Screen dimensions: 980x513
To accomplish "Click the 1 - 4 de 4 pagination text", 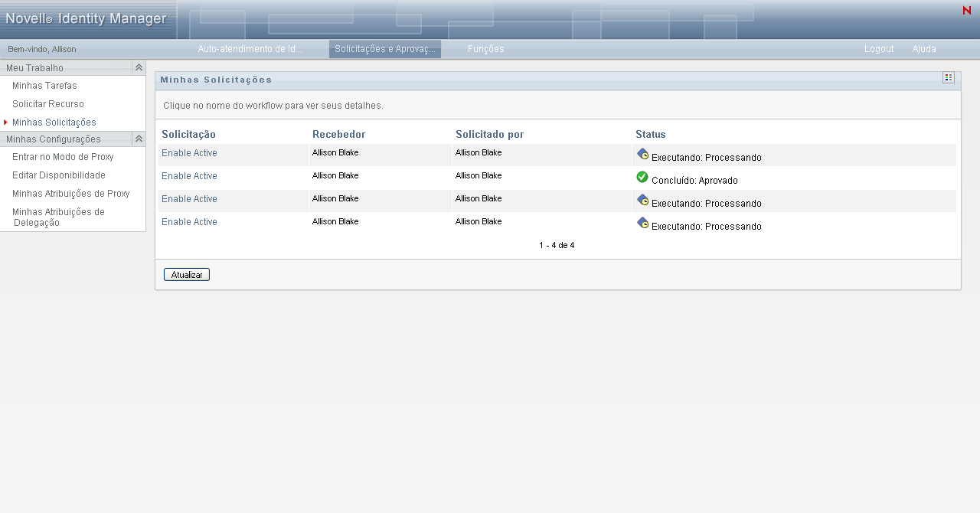I will point(557,246).
